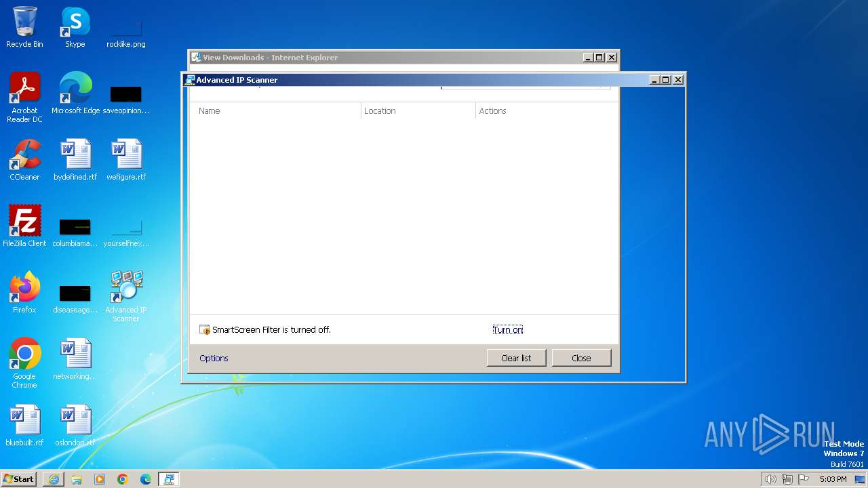Open the Acrobat Reader DC shortcut

24,98
